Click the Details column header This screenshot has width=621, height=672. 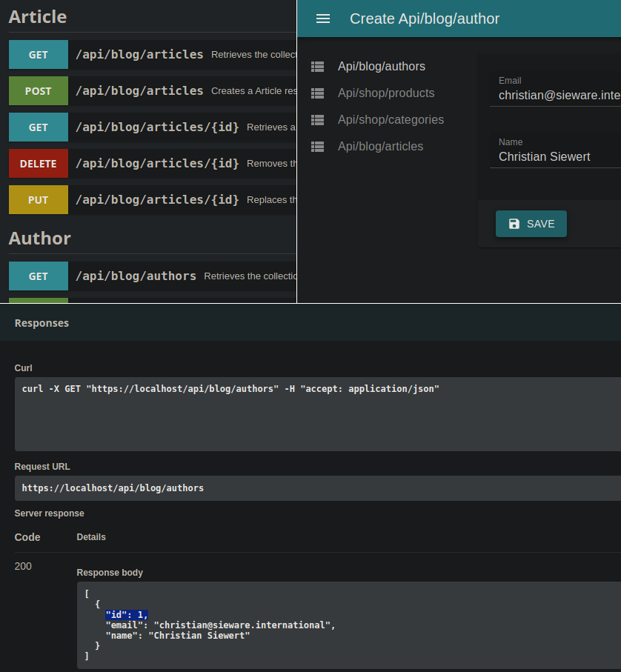(x=91, y=537)
